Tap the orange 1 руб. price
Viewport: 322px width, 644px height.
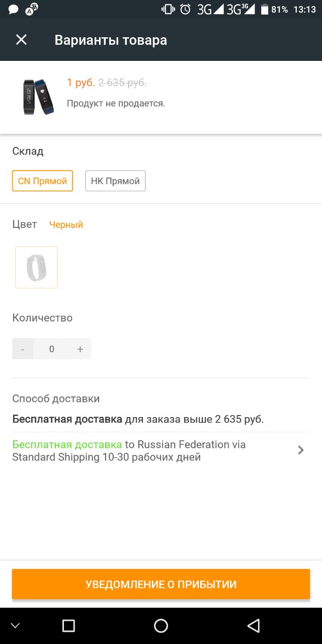pyautogui.click(x=81, y=83)
